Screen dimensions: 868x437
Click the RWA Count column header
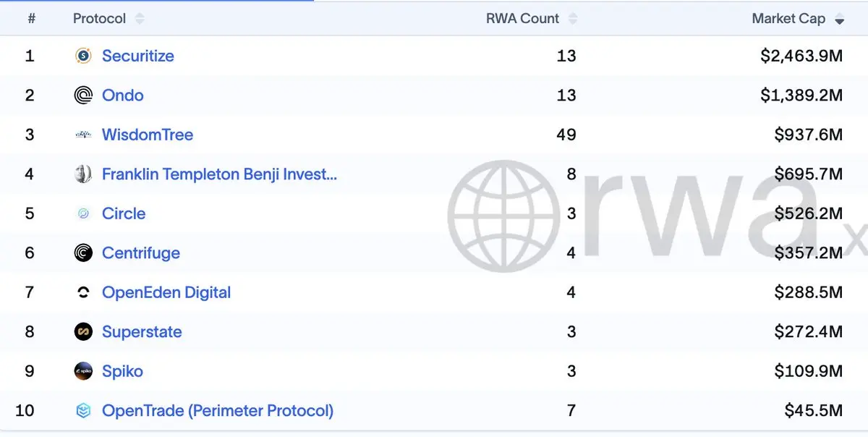click(x=522, y=19)
